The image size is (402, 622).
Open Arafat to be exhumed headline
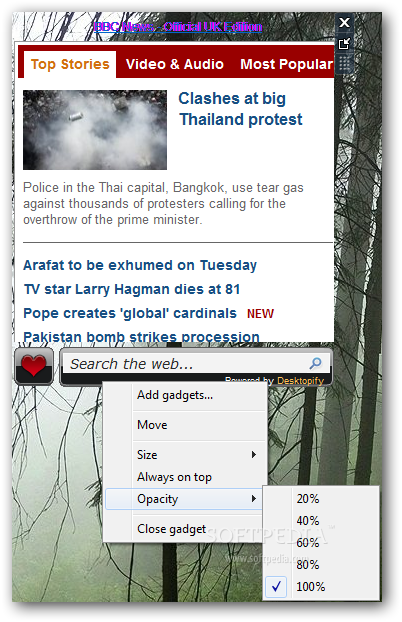pos(140,265)
